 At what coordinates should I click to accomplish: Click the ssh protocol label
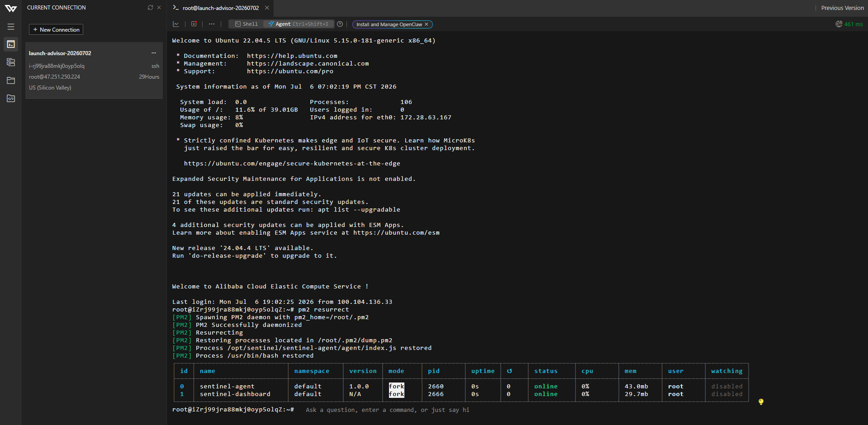coord(155,66)
